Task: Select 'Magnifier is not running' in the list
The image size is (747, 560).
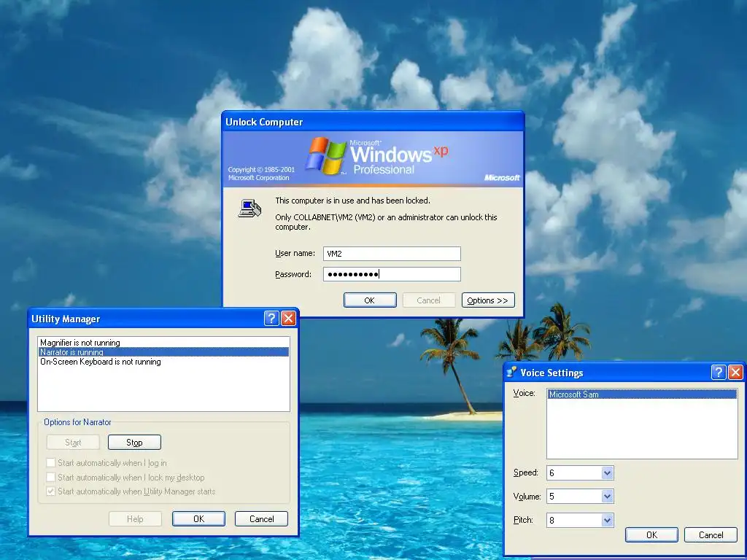Action: pos(163,343)
